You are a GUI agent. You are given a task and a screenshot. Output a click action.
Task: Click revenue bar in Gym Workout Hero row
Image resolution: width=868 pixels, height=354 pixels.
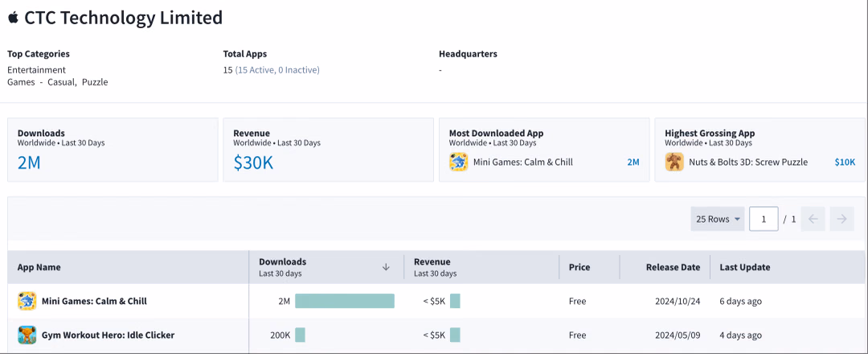point(455,335)
